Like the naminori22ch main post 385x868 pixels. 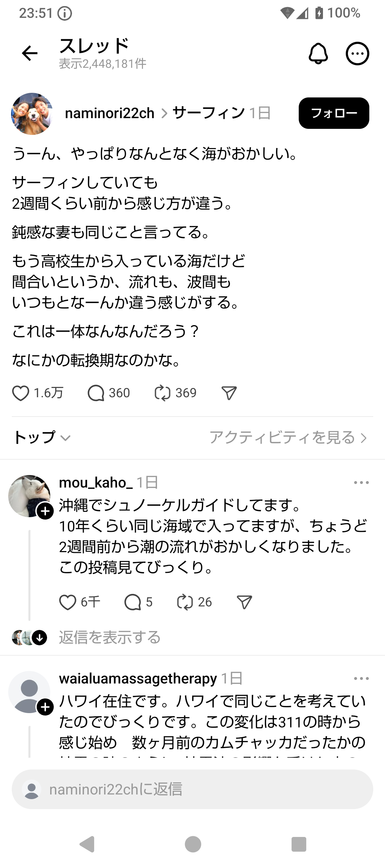(x=21, y=393)
